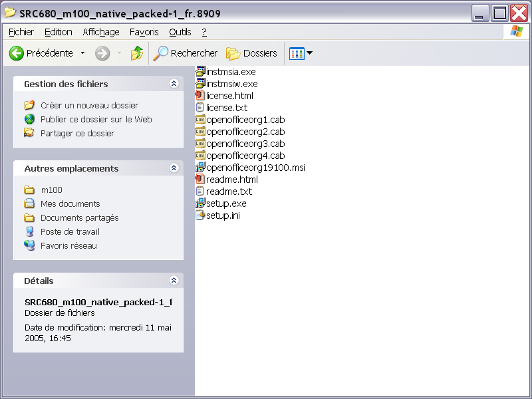Click Partager ce dossier link
The width and height of the screenshot is (532, 399).
(x=77, y=134)
